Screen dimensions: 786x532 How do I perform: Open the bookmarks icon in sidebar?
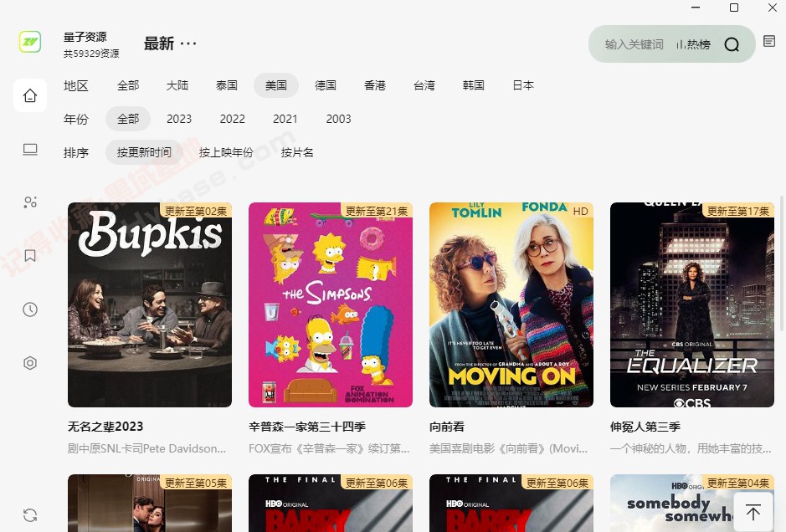coord(30,256)
